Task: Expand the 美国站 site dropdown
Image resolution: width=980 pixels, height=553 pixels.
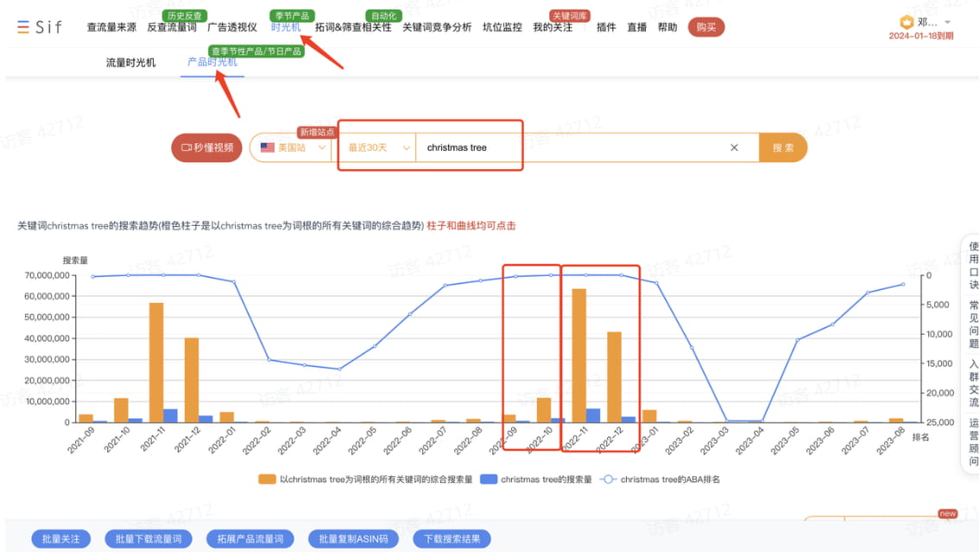Action: tap(321, 148)
